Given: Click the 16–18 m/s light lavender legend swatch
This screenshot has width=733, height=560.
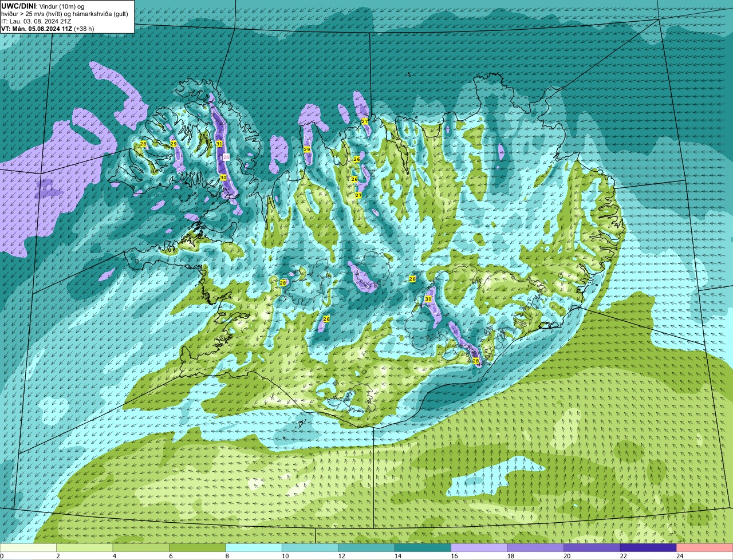Looking at the screenshot, I should pyautogui.click(x=480, y=548).
